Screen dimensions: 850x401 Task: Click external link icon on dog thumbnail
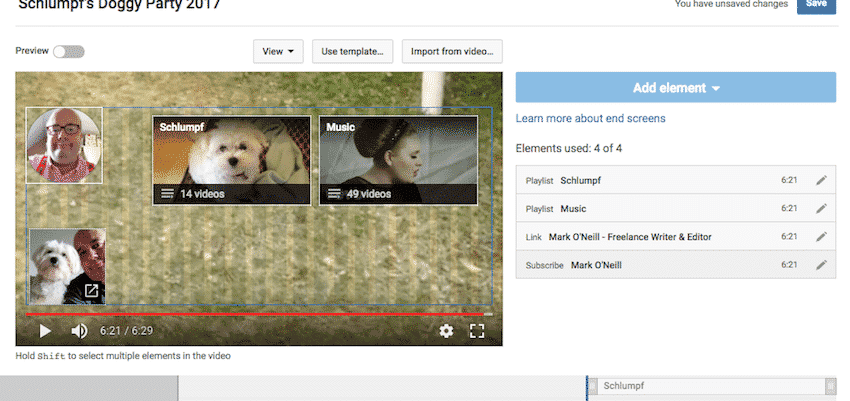(x=91, y=291)
